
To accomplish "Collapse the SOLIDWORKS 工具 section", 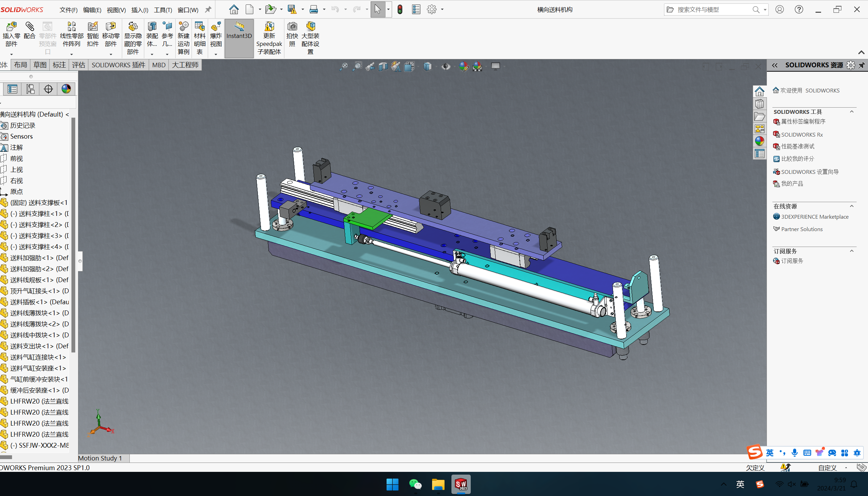I will [852, 111].
